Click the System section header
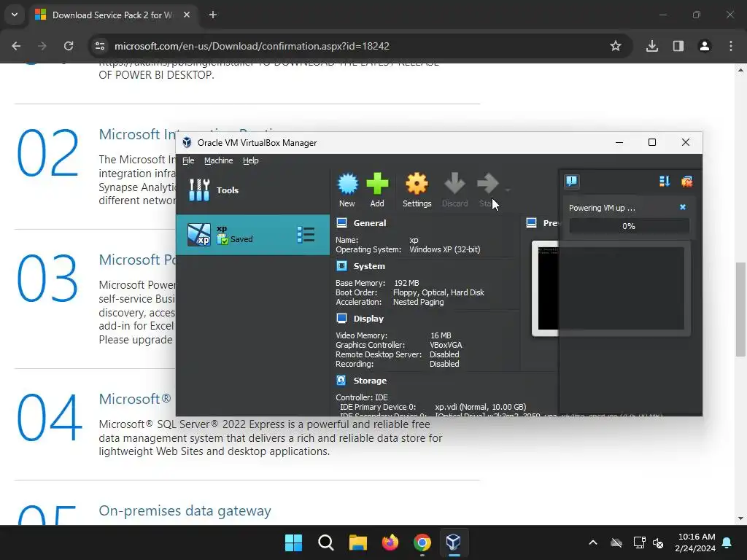Image resolution: width=747 pixels, height=560 pixels. 369,266
